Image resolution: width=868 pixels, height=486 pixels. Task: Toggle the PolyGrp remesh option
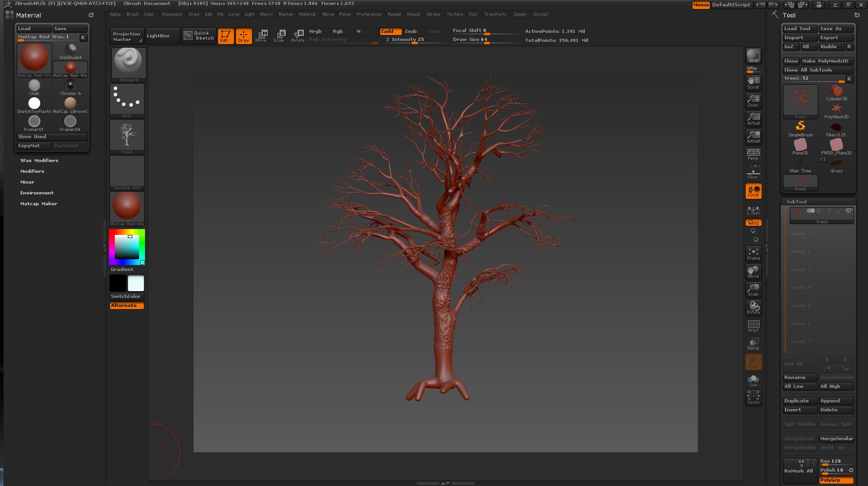tap(836, 480)
